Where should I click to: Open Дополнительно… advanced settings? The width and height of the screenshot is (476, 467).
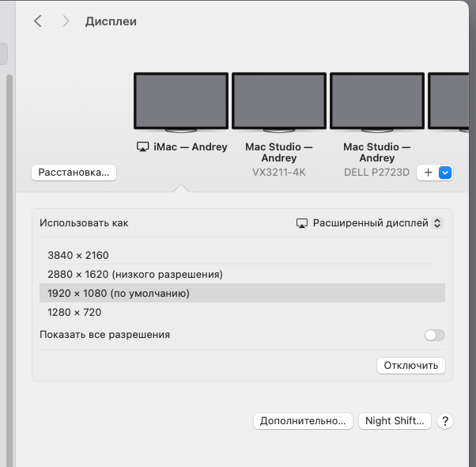coord(303,421)
